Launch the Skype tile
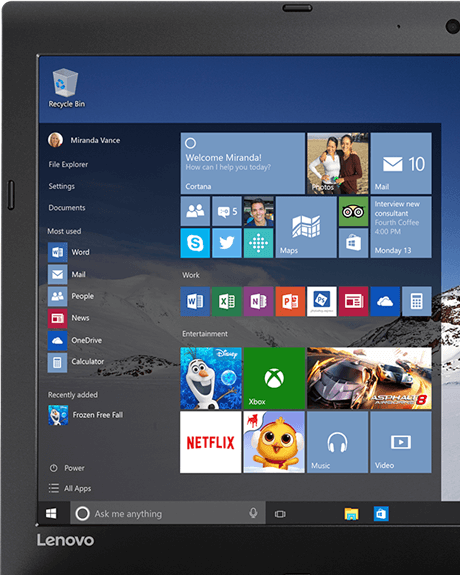 (195, 243)
